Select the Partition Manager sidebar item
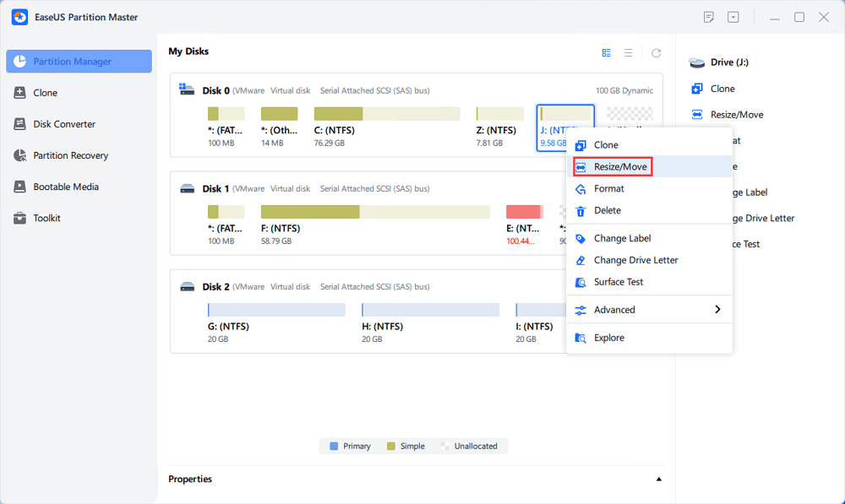 tap(79, 62)
